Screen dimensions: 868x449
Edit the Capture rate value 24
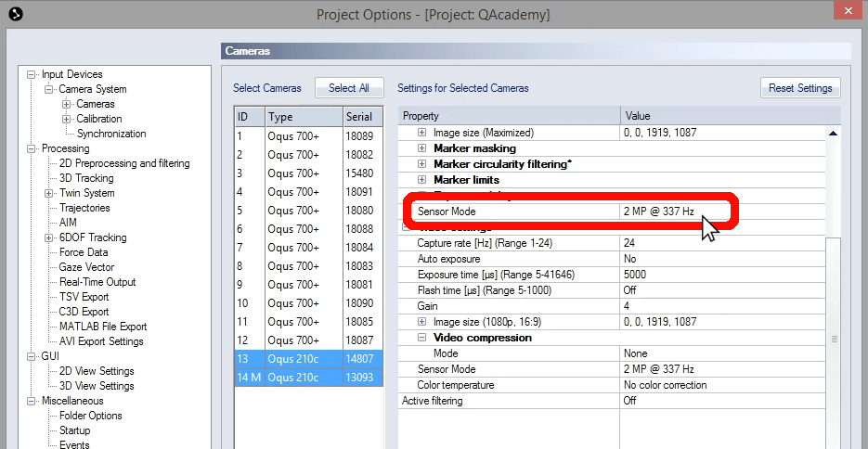[722, 243]
